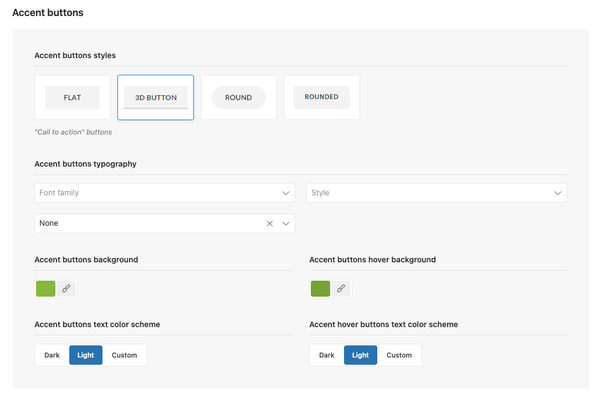Clear the None selection with the X icon
The image size is (600, 393).
(270, 223)
